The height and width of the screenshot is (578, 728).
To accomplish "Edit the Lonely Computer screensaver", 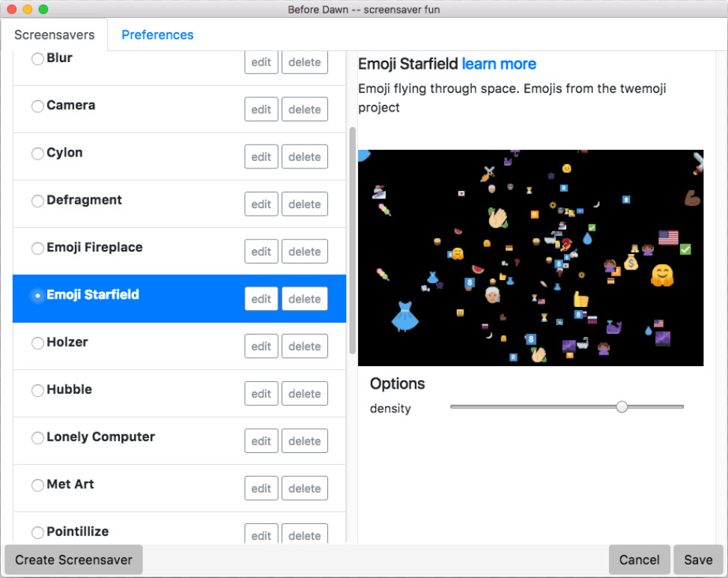I will point(261,440).
